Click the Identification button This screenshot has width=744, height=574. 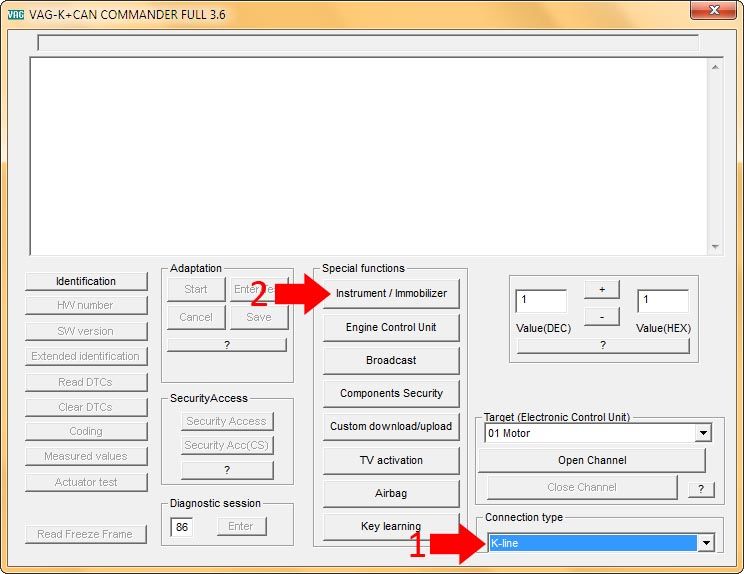coord(86,282)
